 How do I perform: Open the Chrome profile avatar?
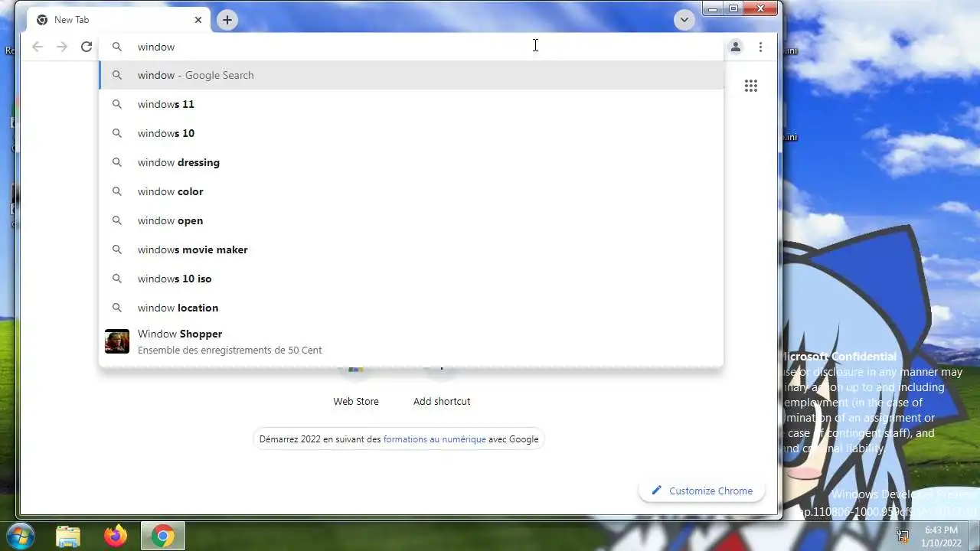click(x=736, y=47)
